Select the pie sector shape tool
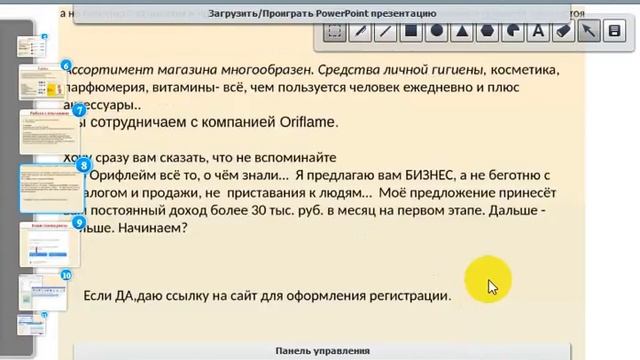This screenshot has width=640, height=360. coord(513,31)
